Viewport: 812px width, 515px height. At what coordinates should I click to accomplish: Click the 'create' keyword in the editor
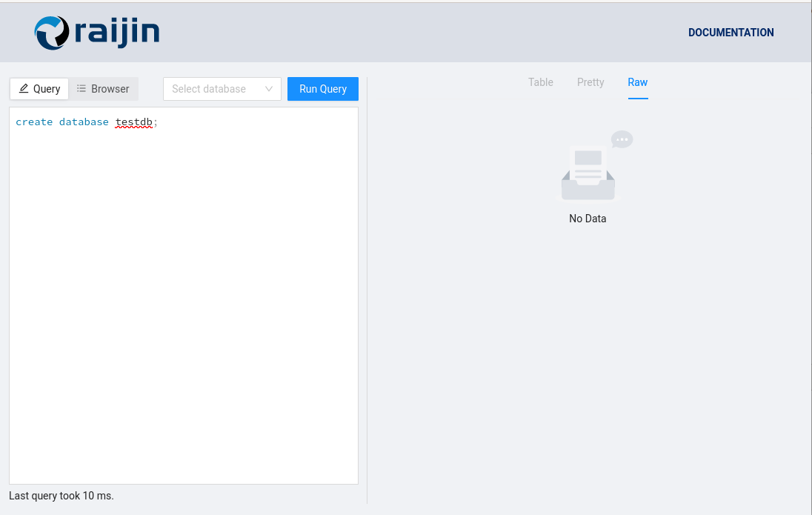click(x=34, y=122)
